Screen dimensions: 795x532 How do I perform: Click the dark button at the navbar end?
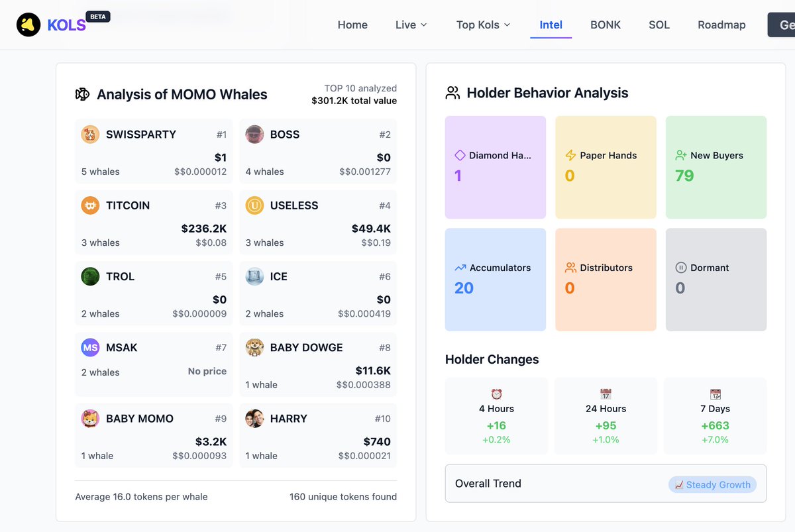(x=782, y=25)
